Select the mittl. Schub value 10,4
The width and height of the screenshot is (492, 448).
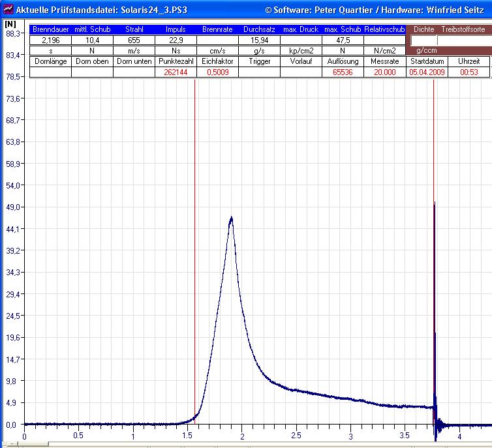tap(92, 40)
